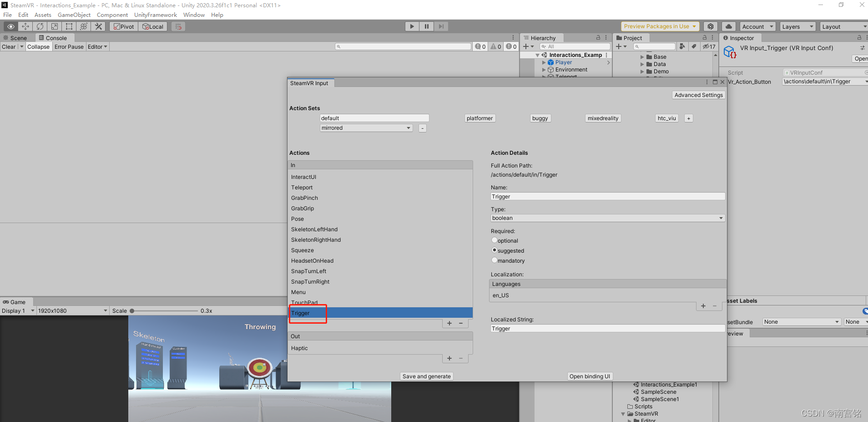Start Play mode
The width and height of the screenshot is (868, 422).
point(412,26)
